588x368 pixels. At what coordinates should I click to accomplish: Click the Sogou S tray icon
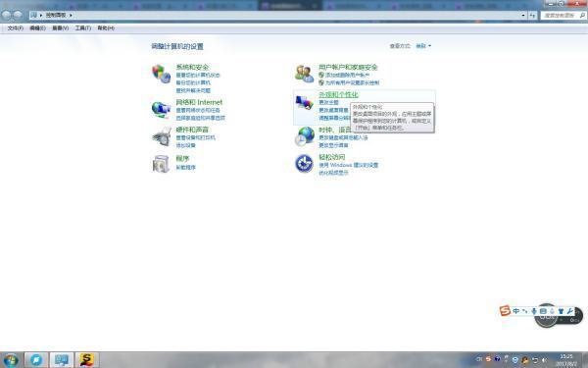488,359
